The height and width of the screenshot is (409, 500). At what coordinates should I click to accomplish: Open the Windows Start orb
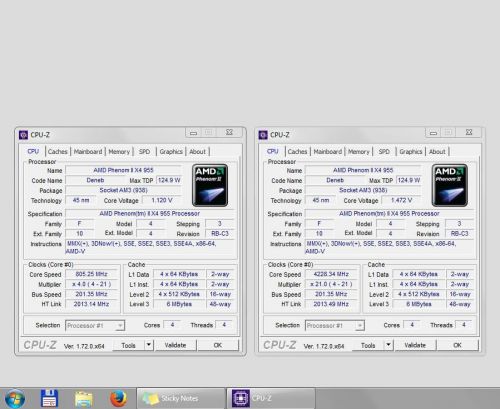coord(14,399)
